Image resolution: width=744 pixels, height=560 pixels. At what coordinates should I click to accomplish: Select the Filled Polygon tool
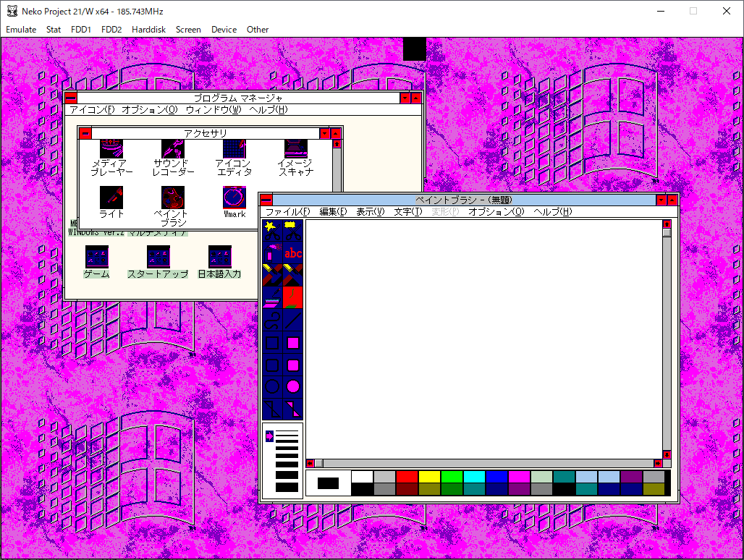click(x=293, y=409)
